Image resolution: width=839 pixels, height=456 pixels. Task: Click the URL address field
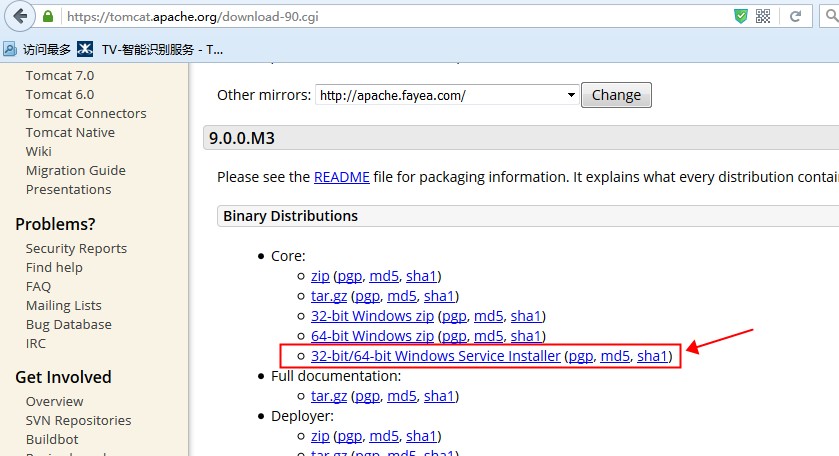click(396, 17)
